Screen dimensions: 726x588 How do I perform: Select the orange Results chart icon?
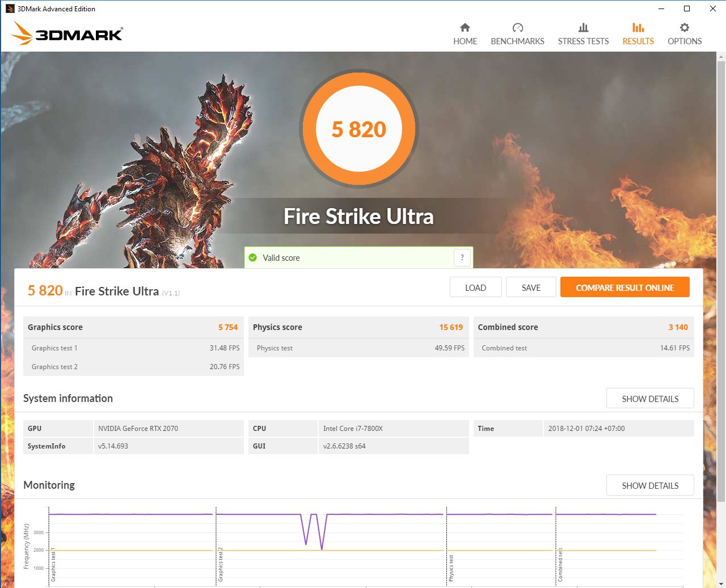638,28
